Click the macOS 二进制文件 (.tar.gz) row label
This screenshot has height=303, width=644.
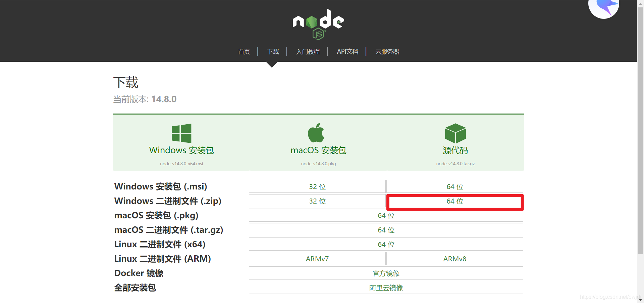coord(169,230)
